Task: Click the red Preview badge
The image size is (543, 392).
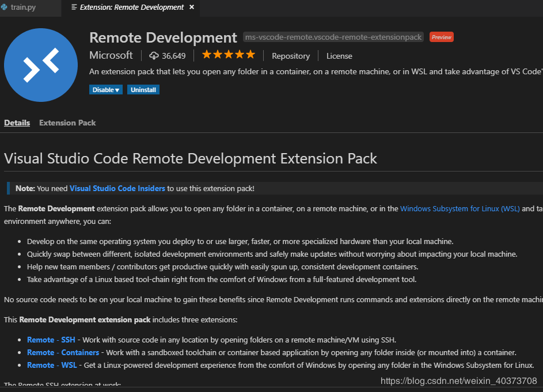Action: [x=442, y=37]
